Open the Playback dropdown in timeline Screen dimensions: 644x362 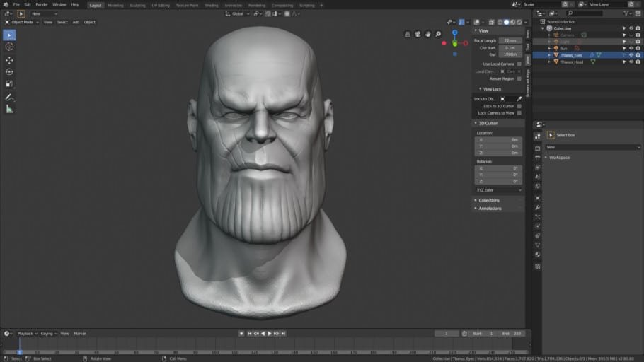coord(27,334)
